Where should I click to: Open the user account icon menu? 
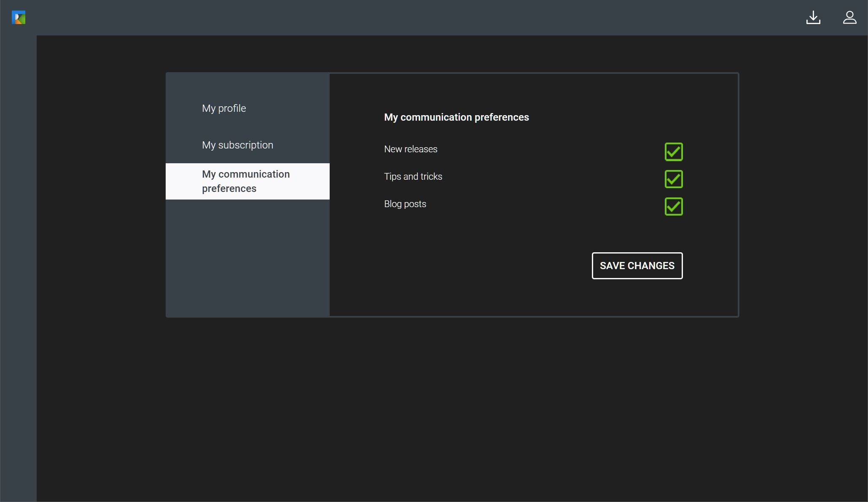(849, 18)
